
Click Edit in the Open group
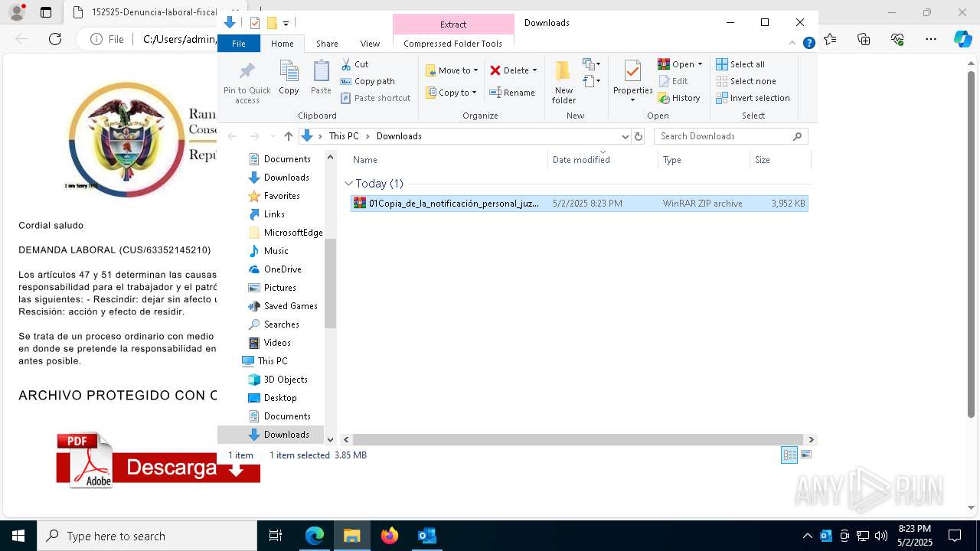pos(673,81)
